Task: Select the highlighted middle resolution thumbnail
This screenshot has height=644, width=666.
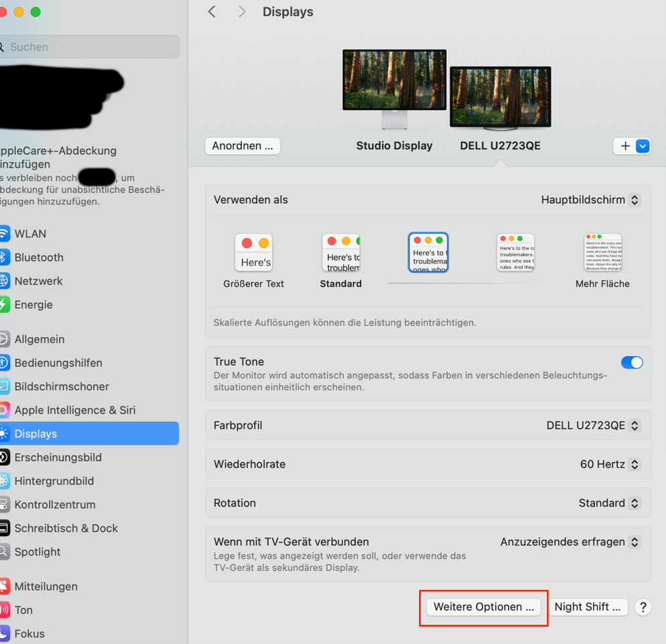Action: [428, 253]
